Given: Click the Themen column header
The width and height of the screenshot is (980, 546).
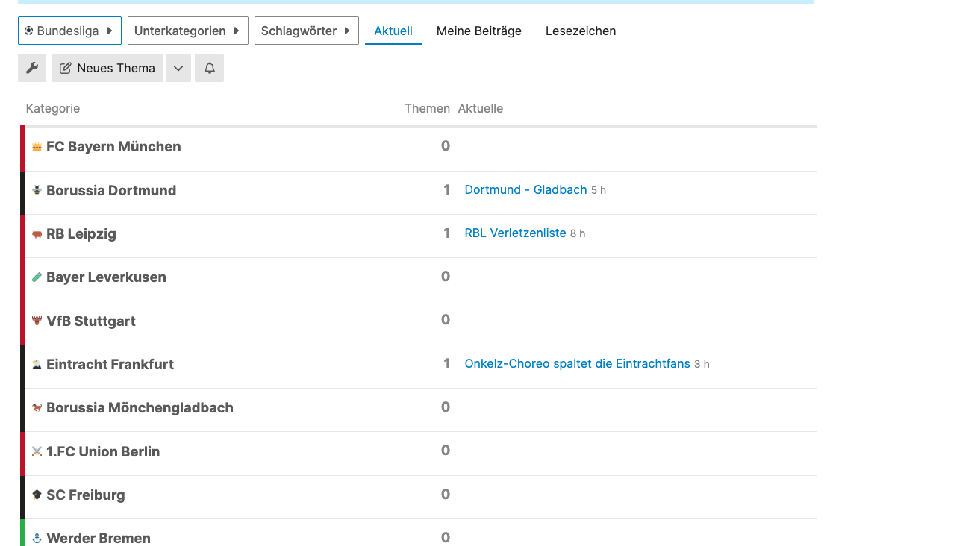Looking at the screenshot, I should [427, 108].
